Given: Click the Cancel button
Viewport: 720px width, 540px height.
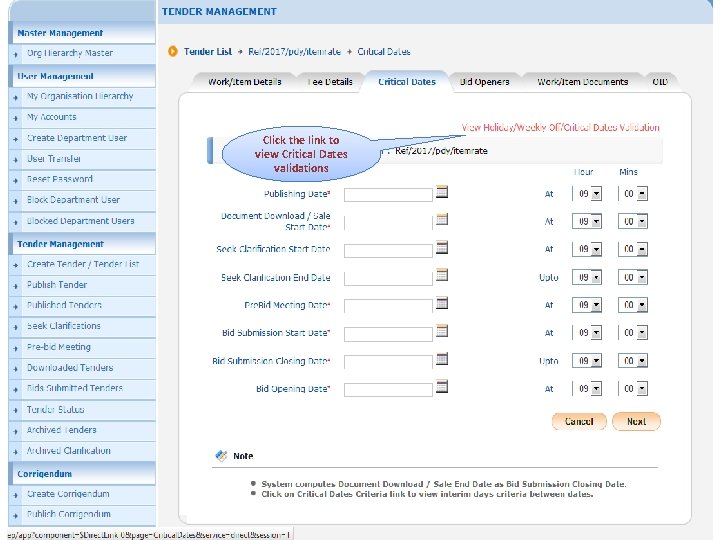Looking at the screenshot, I should [579, 422].
